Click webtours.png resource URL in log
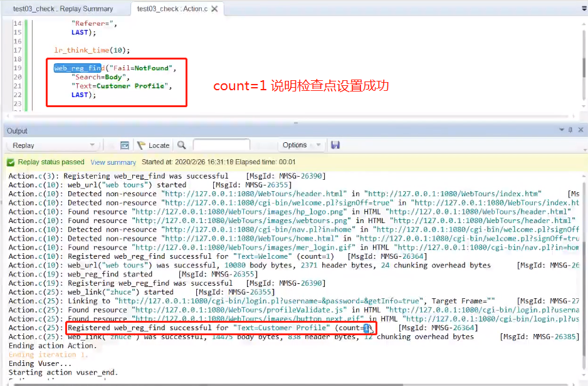 coord(241,221)
